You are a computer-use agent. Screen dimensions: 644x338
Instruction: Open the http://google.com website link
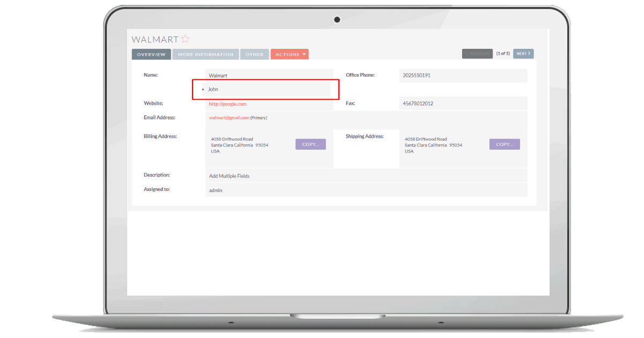tap(228, 104)
